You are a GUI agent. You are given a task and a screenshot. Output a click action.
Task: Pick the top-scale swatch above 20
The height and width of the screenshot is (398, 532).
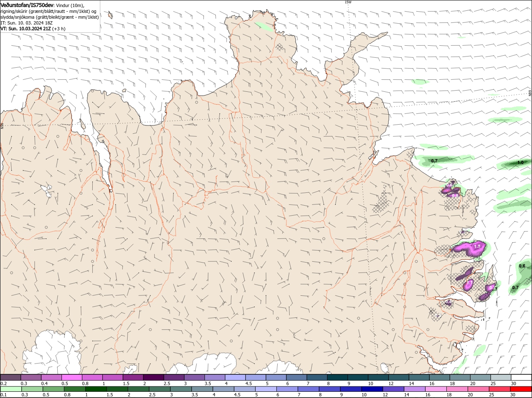(x=481, y=377)
